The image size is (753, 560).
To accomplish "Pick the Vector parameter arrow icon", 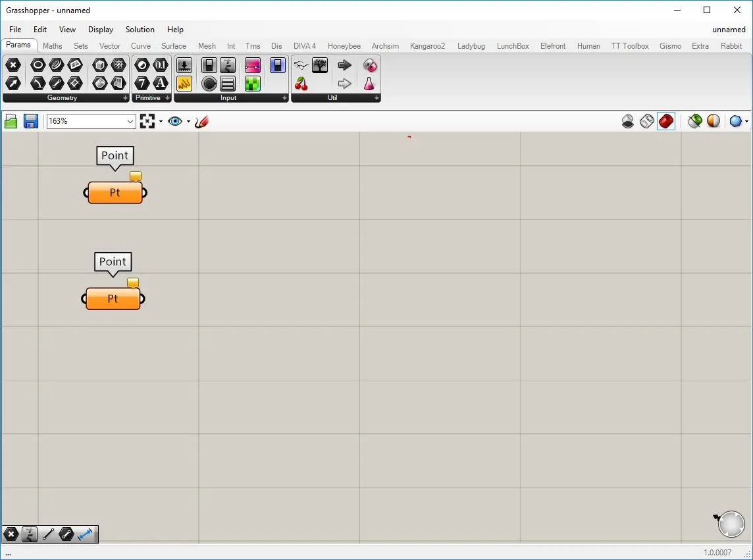I will 13,84.
